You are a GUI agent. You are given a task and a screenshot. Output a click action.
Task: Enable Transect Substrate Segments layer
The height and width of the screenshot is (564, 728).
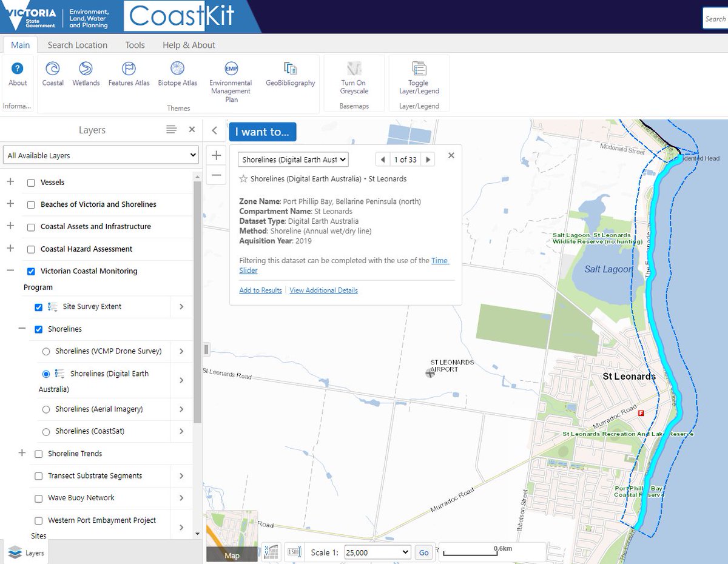click(39, 477)
